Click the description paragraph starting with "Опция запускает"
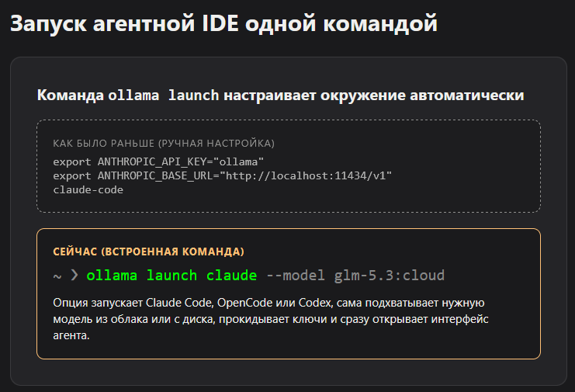Image resolution: width=575 pixels, height=392 pixels. [x=271, y=319]
